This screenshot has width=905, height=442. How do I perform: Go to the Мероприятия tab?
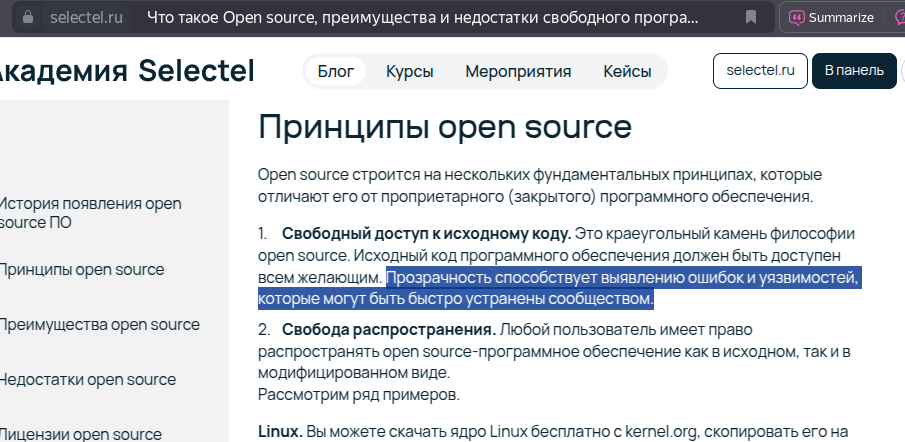point(518,71)
